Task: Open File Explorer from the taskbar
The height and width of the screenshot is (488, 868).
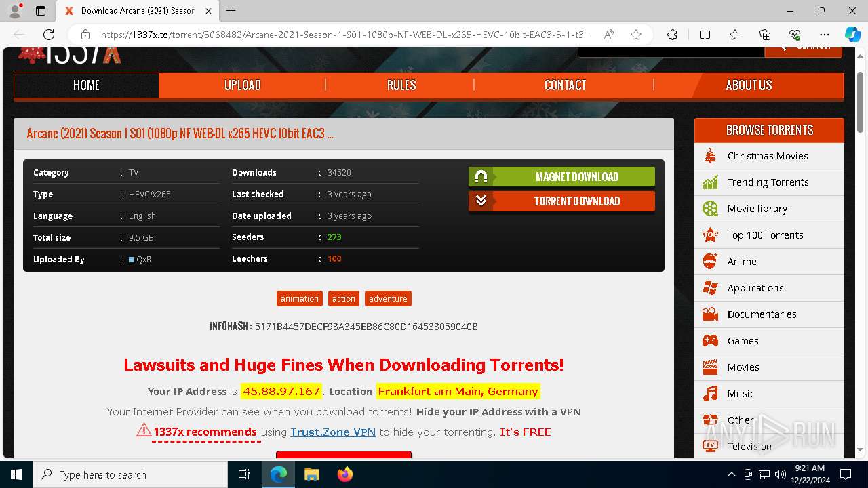Action: (x=311, y=474)
